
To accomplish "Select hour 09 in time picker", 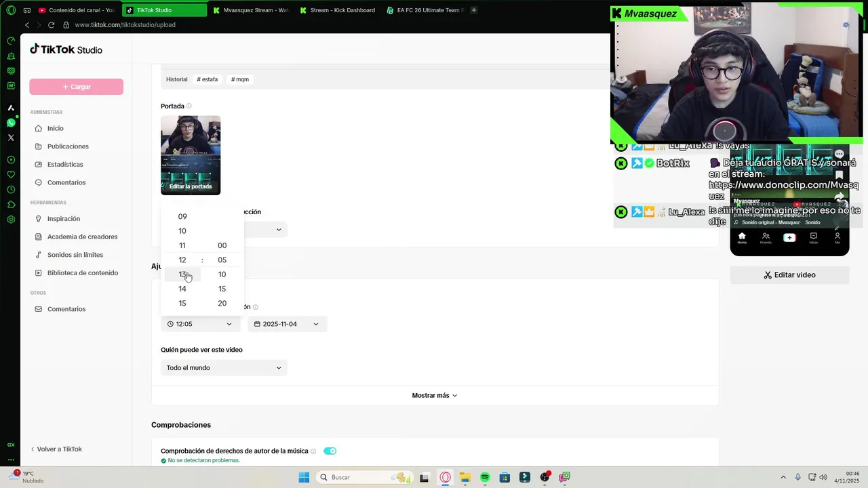I will (x=182, y=217).
